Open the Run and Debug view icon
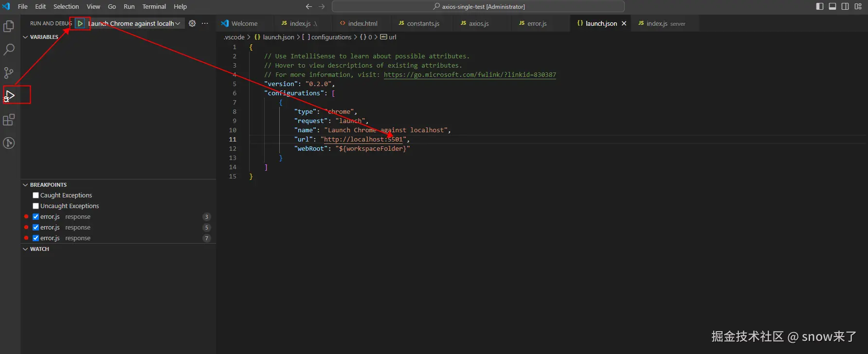Image resolution: width=868 pixels, height=354 pixels. tap(9, 96)
